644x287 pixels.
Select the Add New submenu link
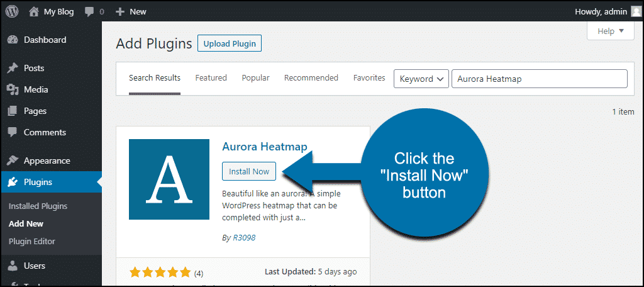coord(26,224)
